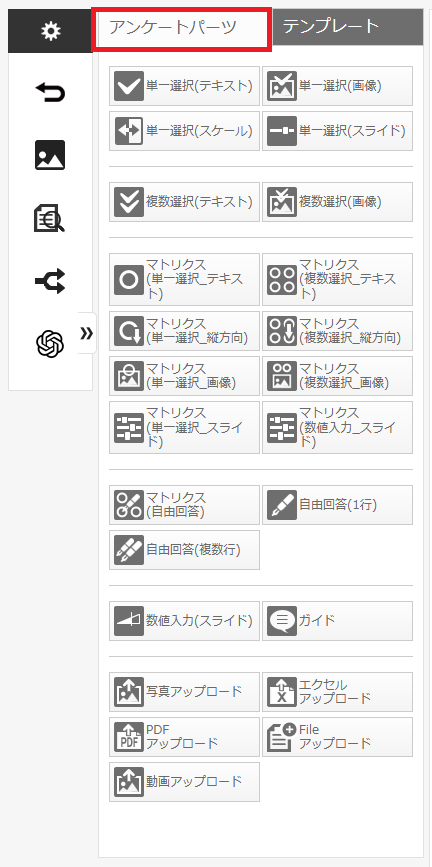Add 複数選択(テキスト) question part
This screenshot has height=867, width=432.
click(184, 202)
